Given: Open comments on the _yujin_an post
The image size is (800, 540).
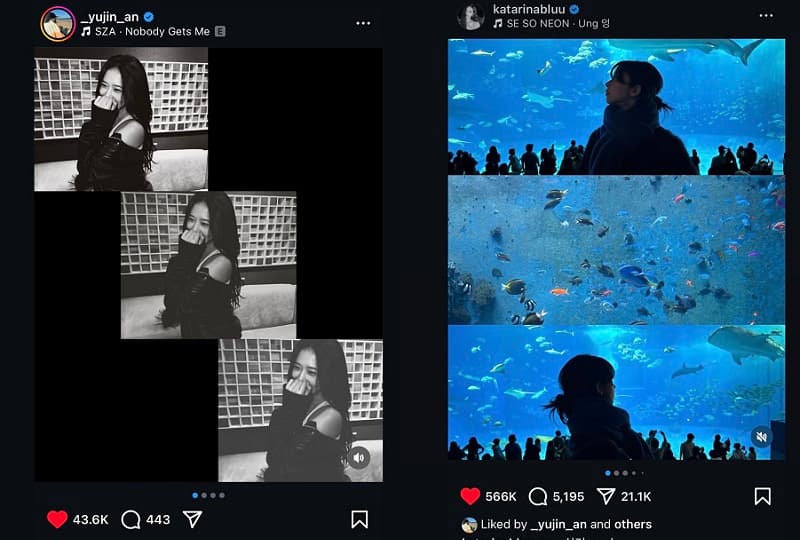Looking at the screenshot, I should (x=130, y=519).
